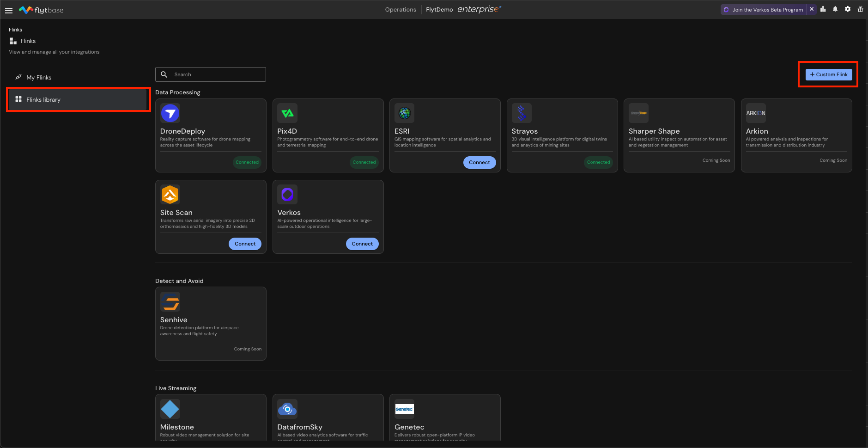Screen dimensions: 868x448
Task: Click the Live Streaming section heading
Action: click(x=176, y=388)
